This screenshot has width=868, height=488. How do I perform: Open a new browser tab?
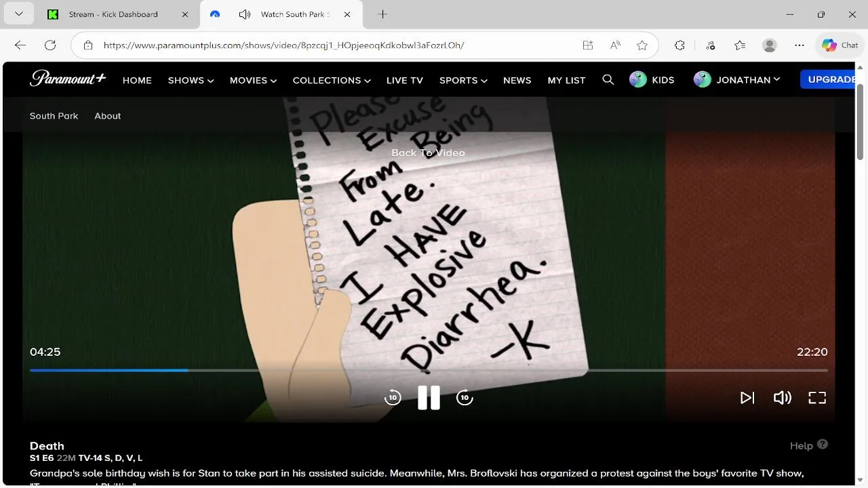382,14
